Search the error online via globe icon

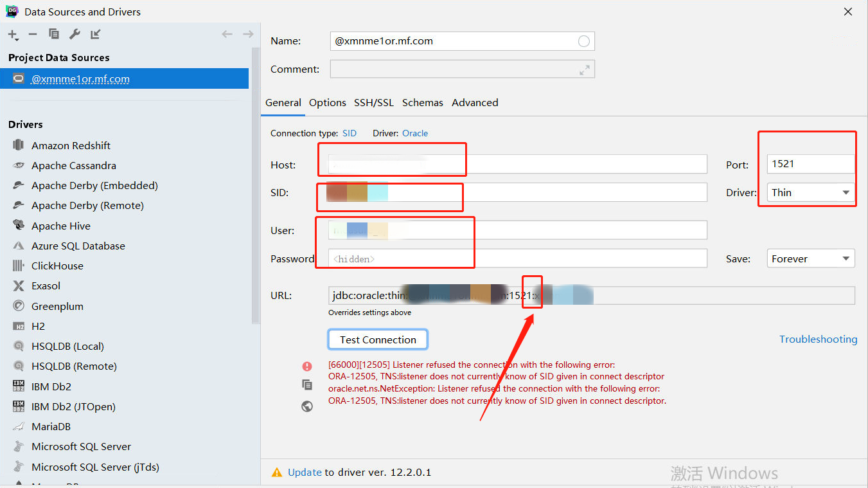pos(307,406)
